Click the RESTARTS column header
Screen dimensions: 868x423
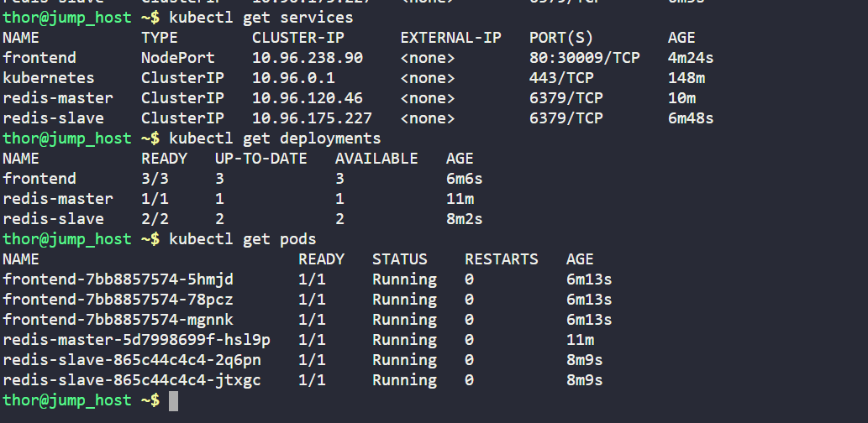502,259
